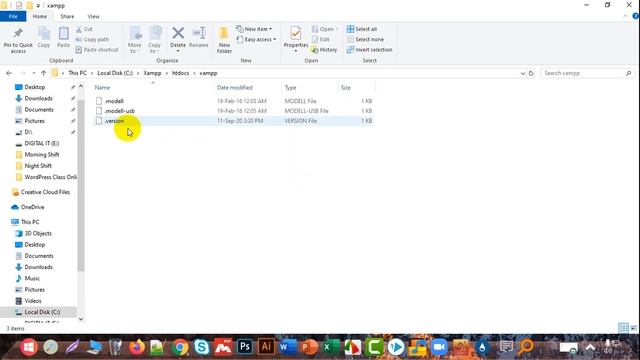Switch to the Home ribbon tab
This screenshot has height=360, width=640.
click(x=40, y=16)
